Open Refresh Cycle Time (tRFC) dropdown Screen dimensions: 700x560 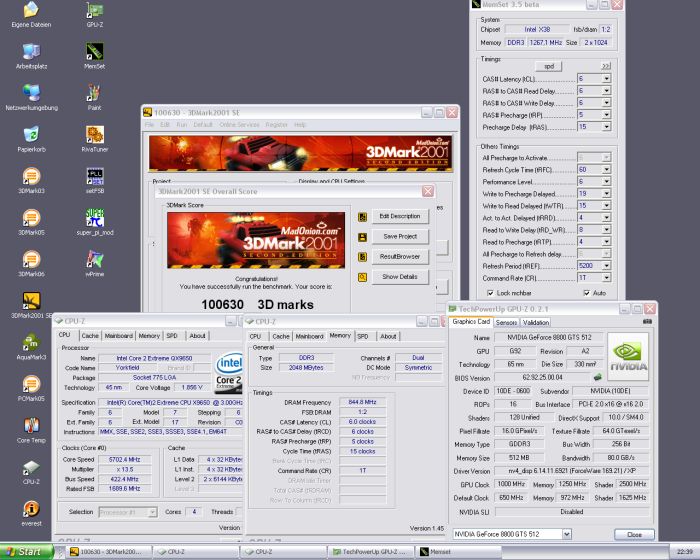[606, 170]
